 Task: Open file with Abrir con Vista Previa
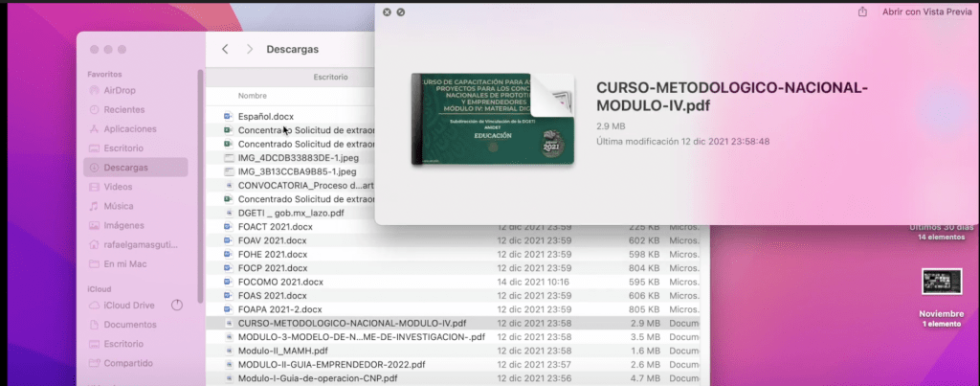[925, 11]
